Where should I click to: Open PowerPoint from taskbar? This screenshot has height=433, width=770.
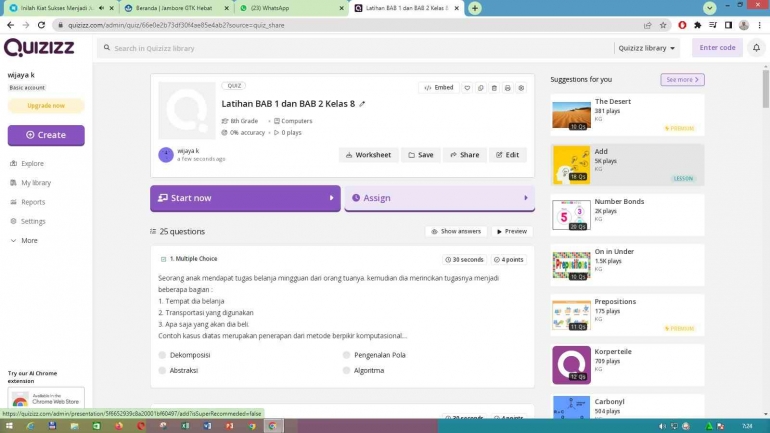[x=229, y=426]
